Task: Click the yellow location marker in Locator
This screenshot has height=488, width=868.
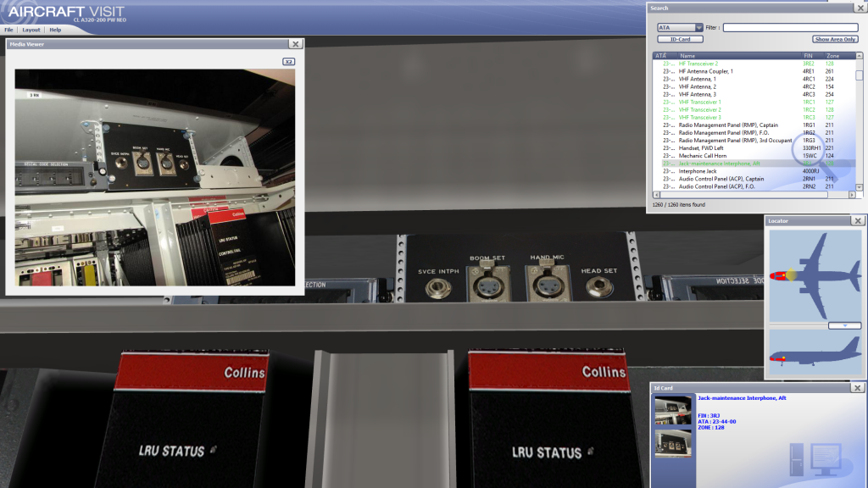Action: point(792,274)
